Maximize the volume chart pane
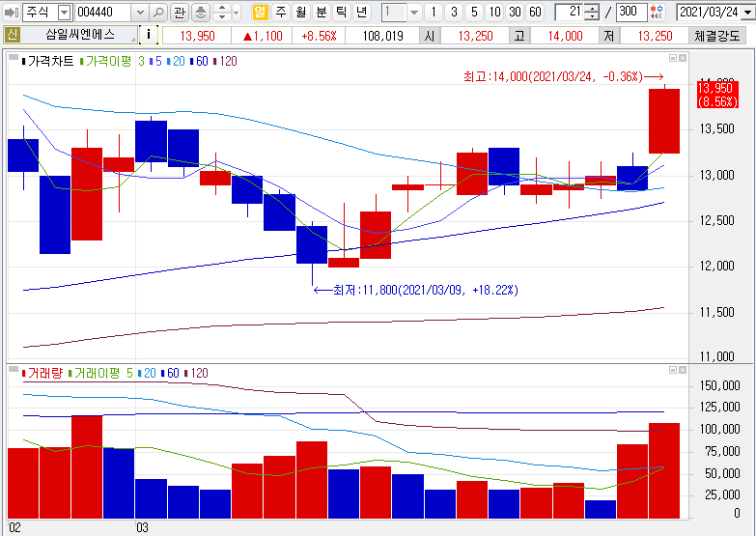The image size is (756, 536). 673,370
